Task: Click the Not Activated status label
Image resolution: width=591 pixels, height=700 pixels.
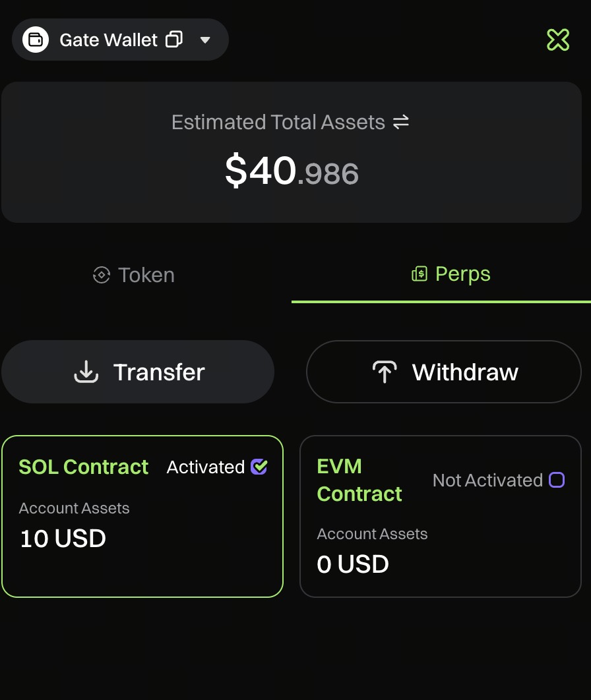Action: pos(487,480)
